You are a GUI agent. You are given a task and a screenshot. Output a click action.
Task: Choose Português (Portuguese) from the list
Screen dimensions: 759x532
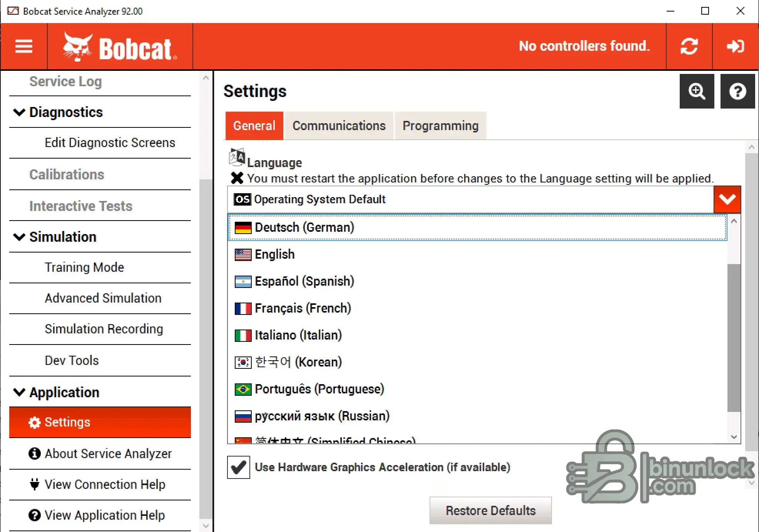pyautogui.click(x=477, y=389)
